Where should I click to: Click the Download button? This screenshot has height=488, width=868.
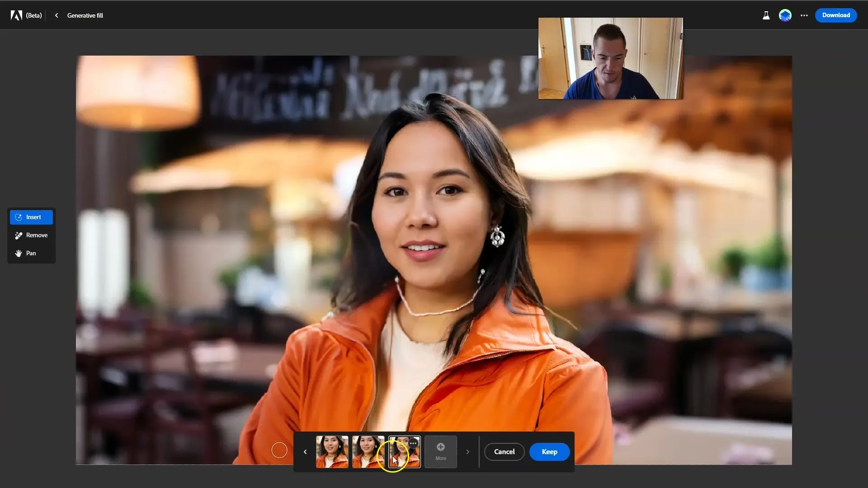point(836,15)
